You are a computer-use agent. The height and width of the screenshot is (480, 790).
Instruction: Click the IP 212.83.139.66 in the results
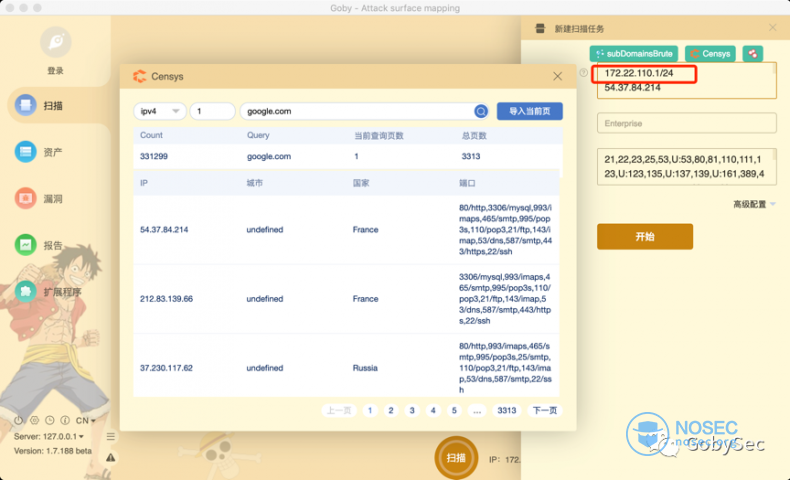tap(166, 299)
